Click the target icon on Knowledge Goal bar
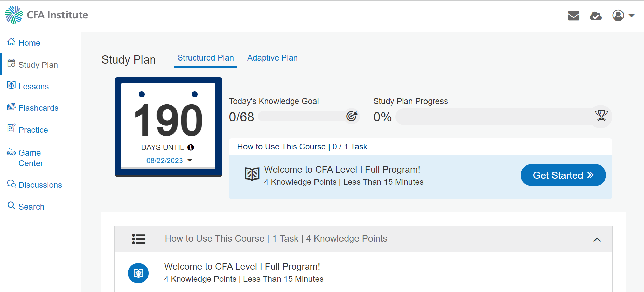Screen dimensions: 644x292 352,116
